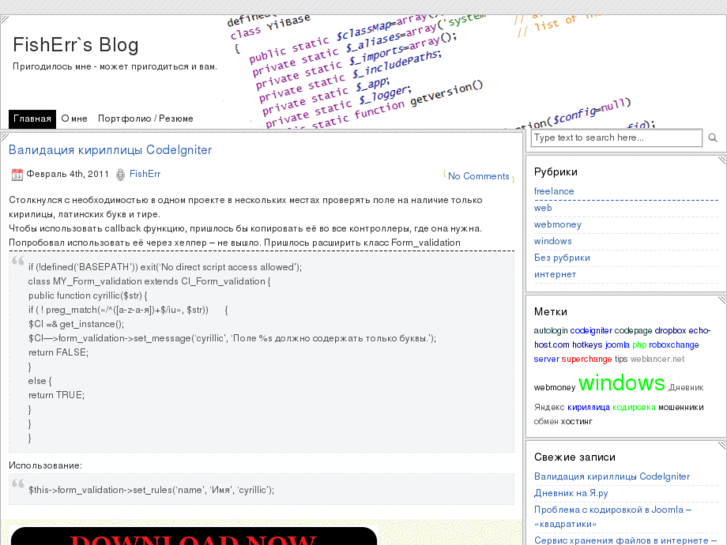Open recent post Сервис хранения файлов в интернете
This screenshot has width=727, height=545.
click(x=625, y=540)
